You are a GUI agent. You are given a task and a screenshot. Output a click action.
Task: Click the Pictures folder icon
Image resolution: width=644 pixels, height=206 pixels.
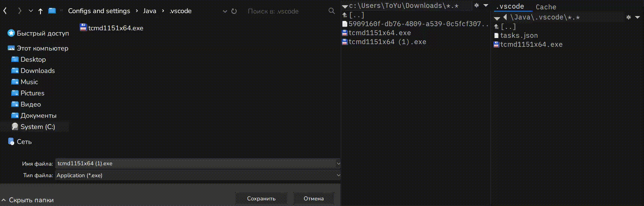coord(15,93)
